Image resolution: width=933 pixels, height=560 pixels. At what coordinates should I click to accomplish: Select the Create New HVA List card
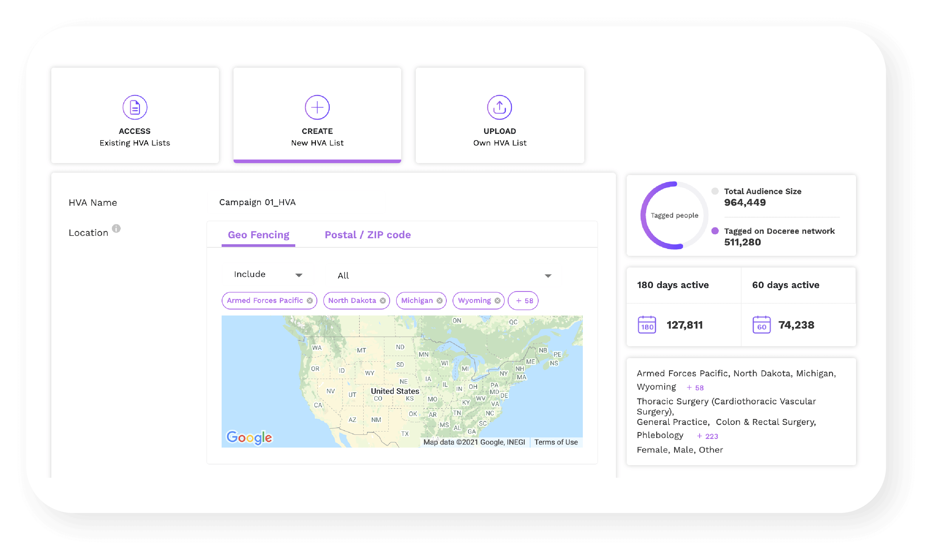click(317, 115)
